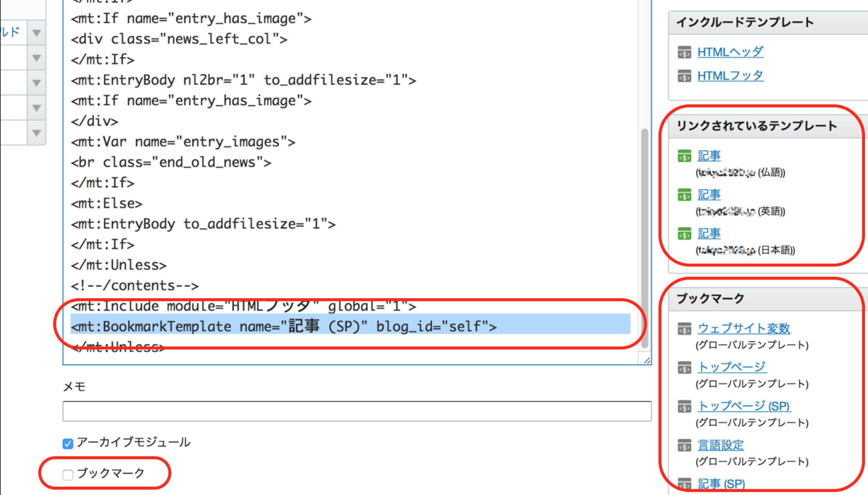This screenshot has width=868, height=495.
Task: Click the mt:Var name="entry_images" line
Action: (183, 142)
